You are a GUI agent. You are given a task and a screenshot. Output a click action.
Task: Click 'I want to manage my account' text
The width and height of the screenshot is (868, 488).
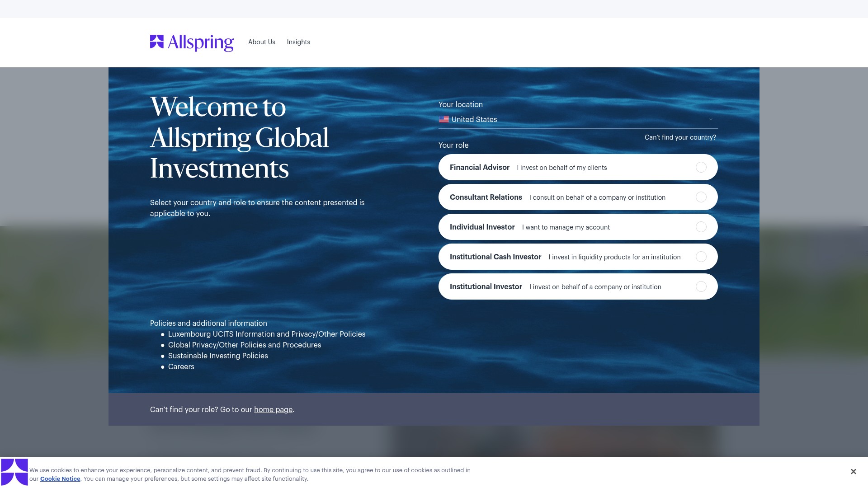(x=566, y=227)
